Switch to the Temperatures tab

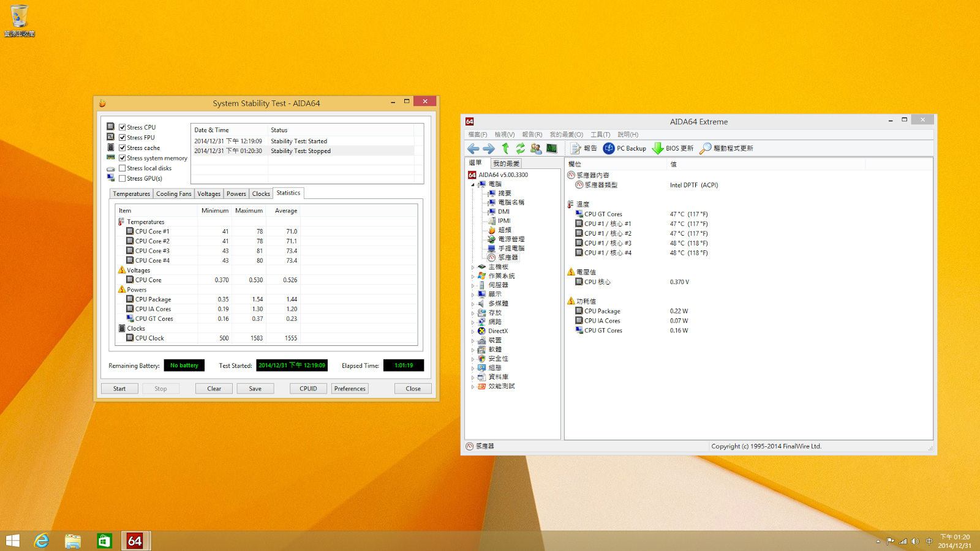click(131, 193)
